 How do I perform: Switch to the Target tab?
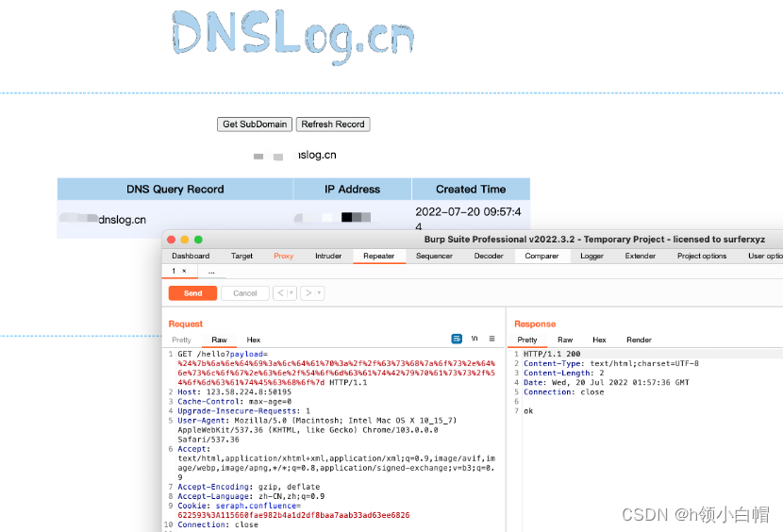[242, 256]
